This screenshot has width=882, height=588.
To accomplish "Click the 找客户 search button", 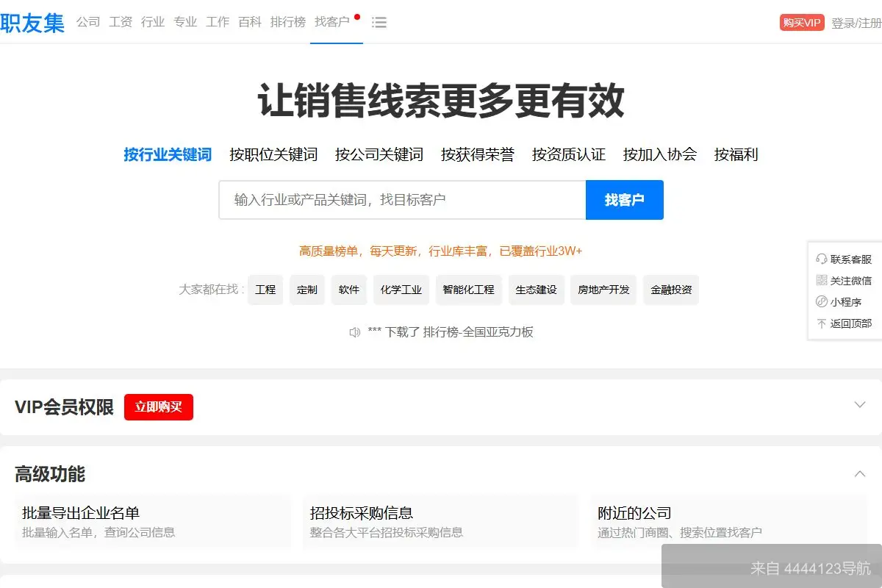I will 624,199.
